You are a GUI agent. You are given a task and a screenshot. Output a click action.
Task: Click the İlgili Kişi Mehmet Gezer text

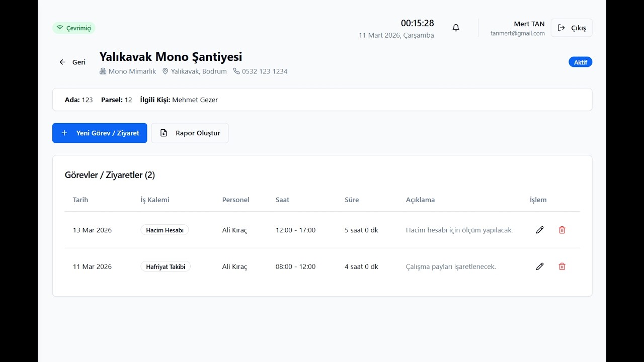(179, 100)
